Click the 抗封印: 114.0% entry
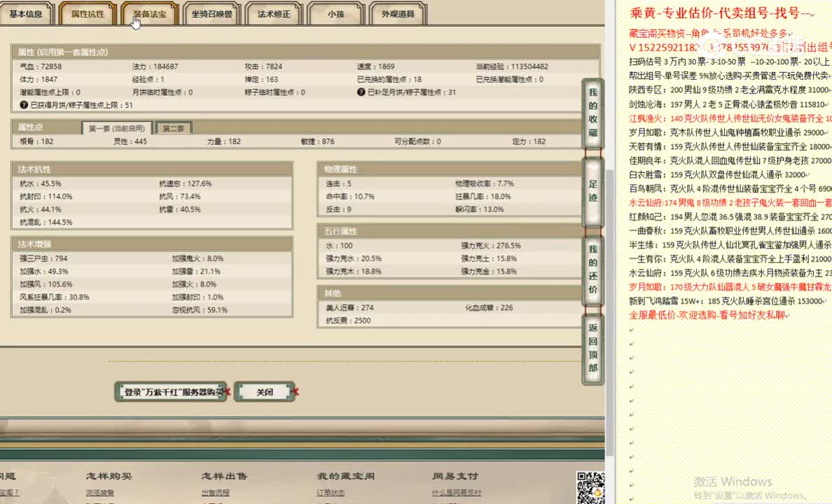This screenshot has width=832, height=504. tap(46, 196)
